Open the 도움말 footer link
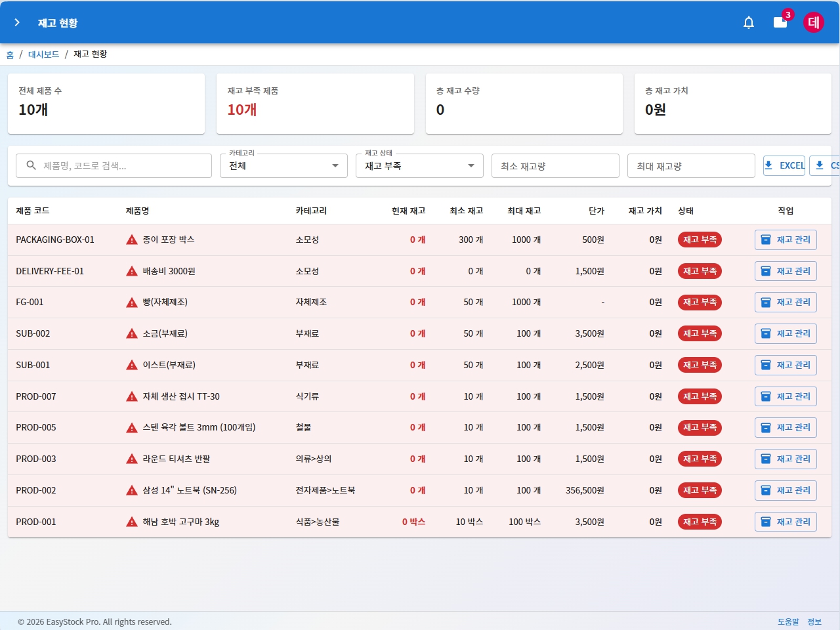 coord(788,621)
